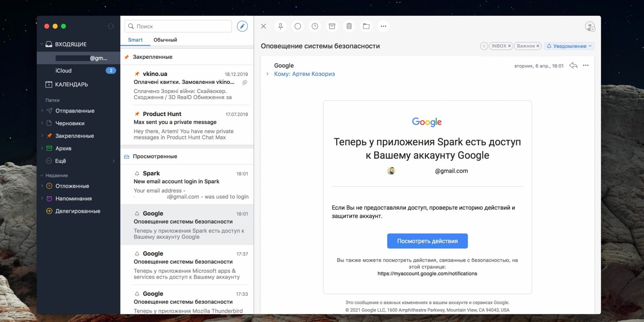Open the Напоминания folder
The width and height of the screenshot is (644, 322).
pyautogui.click(x=73, y=198)
